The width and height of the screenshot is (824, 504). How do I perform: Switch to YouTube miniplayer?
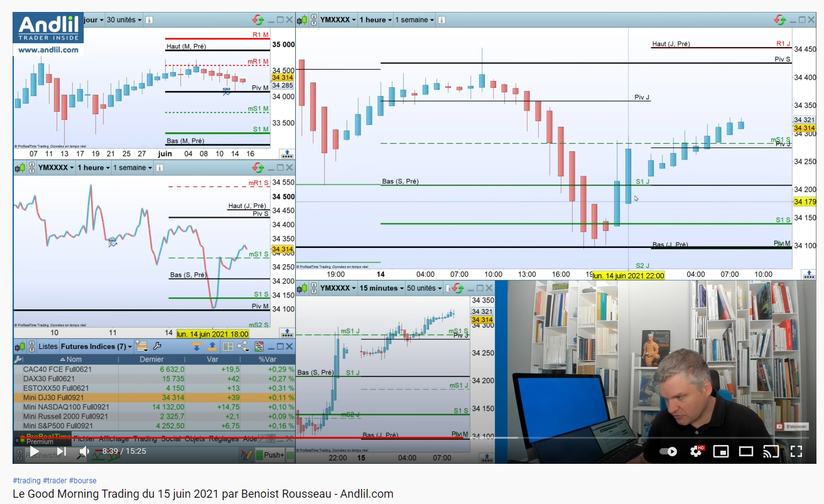coord(721,451)
